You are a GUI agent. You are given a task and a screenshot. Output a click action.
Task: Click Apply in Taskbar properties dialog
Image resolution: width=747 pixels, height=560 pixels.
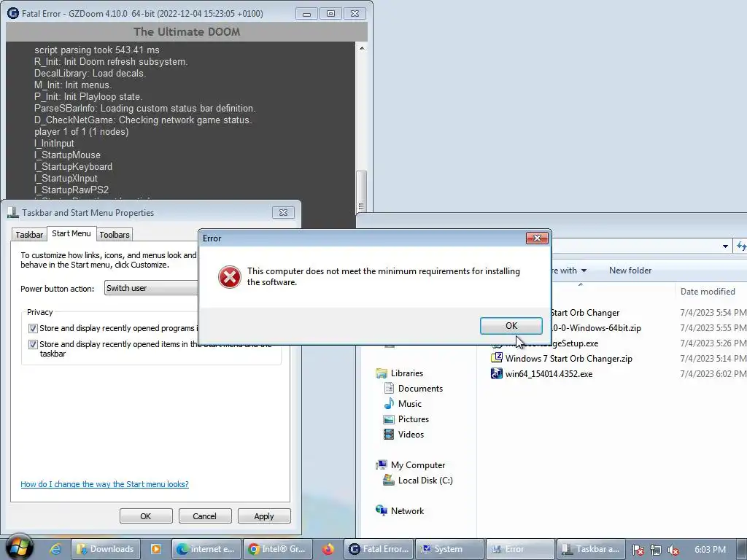(264, 516)
